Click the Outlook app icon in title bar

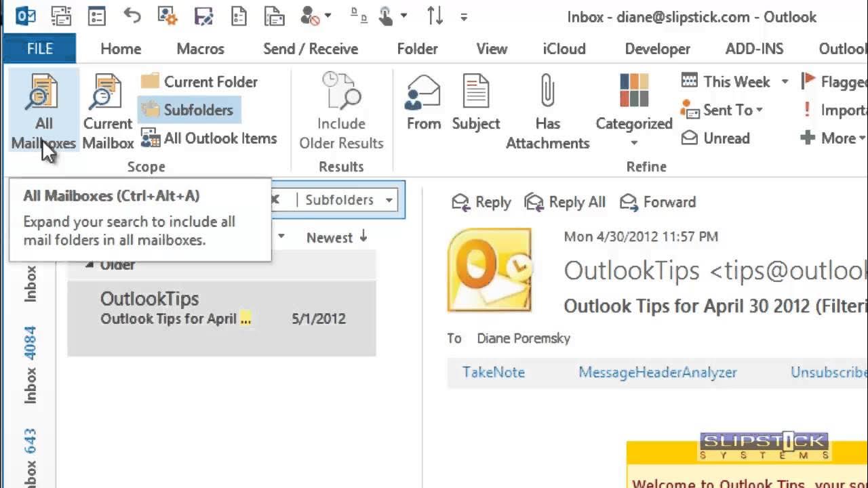coord(25,16)
